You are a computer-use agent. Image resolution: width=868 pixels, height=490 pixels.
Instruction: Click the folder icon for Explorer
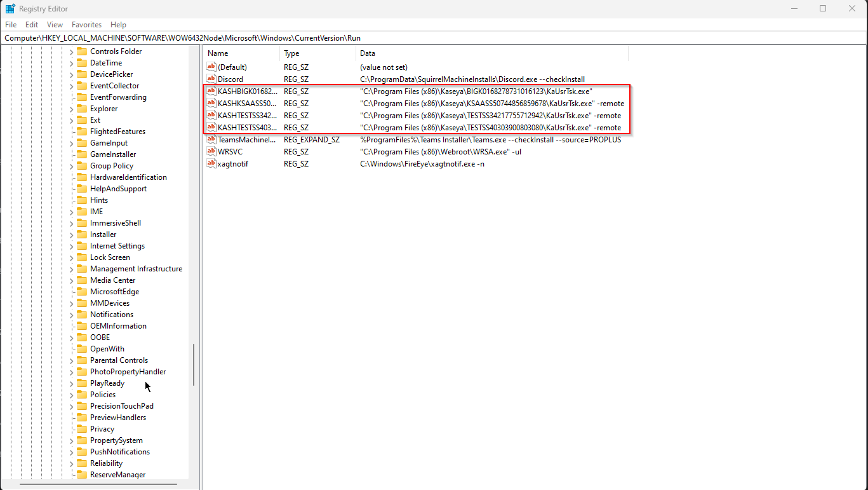pos(83,108)
